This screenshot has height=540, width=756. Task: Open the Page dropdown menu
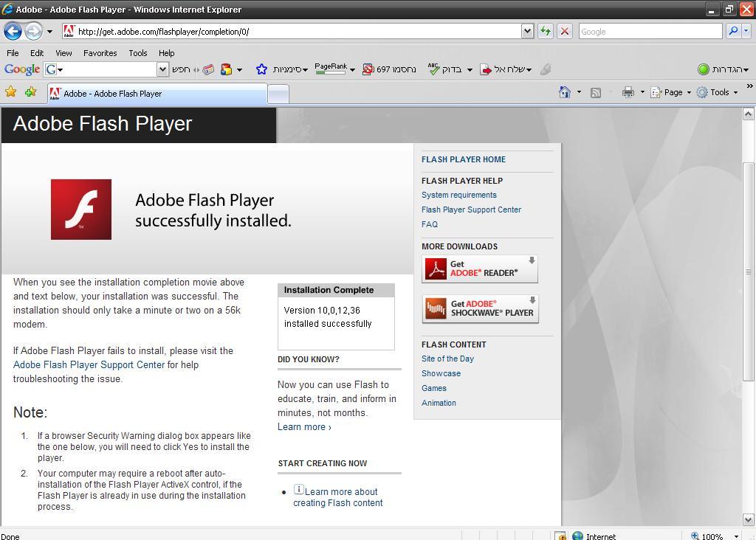pos(673,92)
